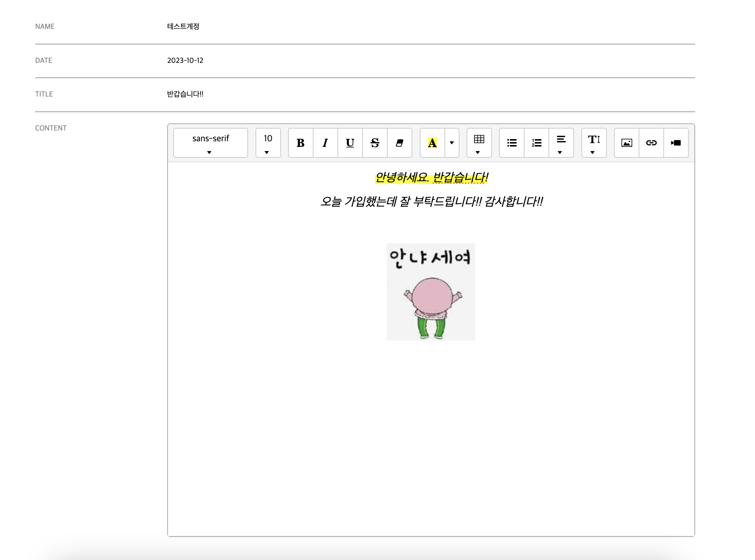Open the font color picker dropdown
Viewport: 755px width, 560px height.
[x=451, y=143]
